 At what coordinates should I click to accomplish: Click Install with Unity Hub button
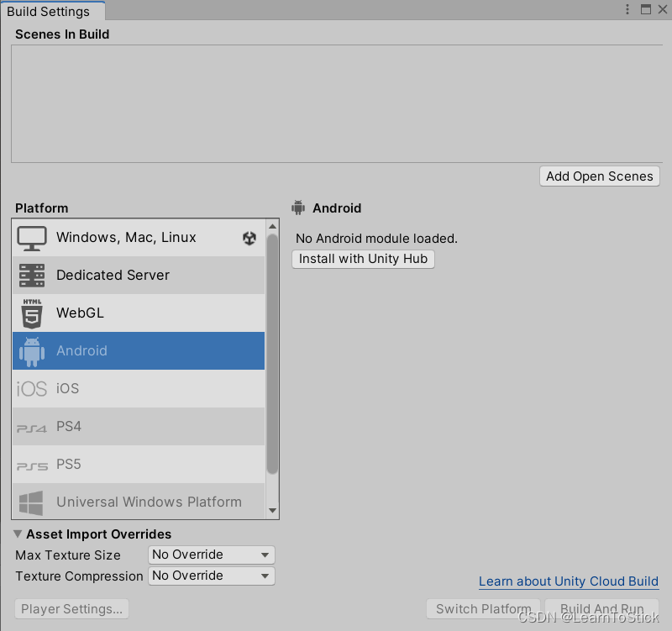[x=364, y=259]
